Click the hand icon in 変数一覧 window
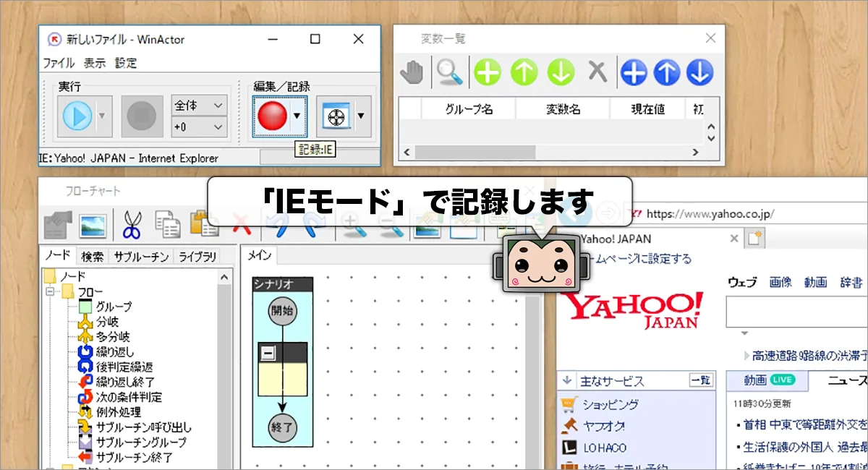This screenshot has height=470, width=868. pyautogui.click(x=412, y=72)
